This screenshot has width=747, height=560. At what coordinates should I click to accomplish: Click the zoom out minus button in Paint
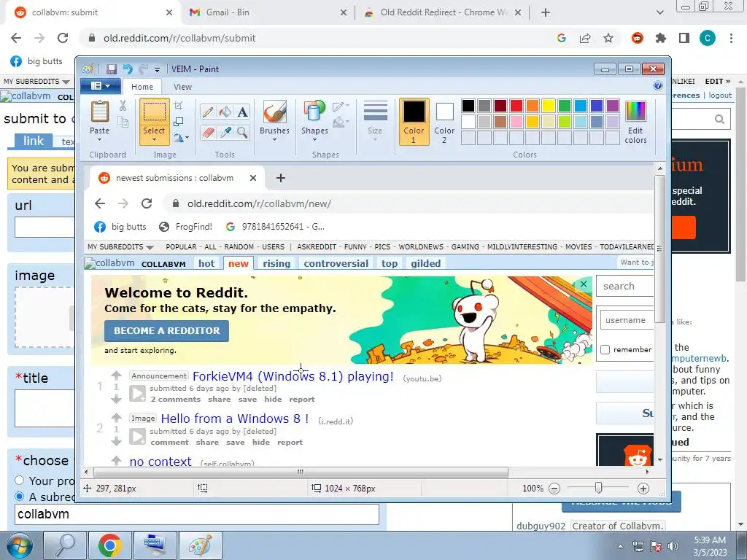tap(554, 488)
